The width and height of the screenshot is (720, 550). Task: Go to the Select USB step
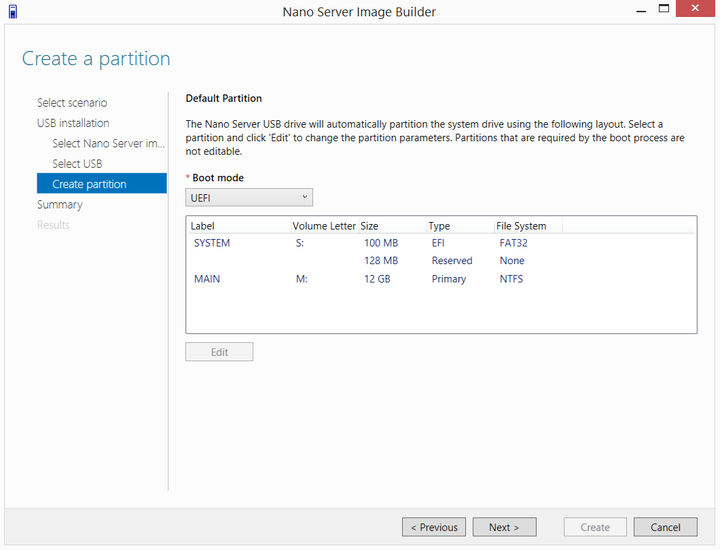pyautogui.click(x=77, y=164)
